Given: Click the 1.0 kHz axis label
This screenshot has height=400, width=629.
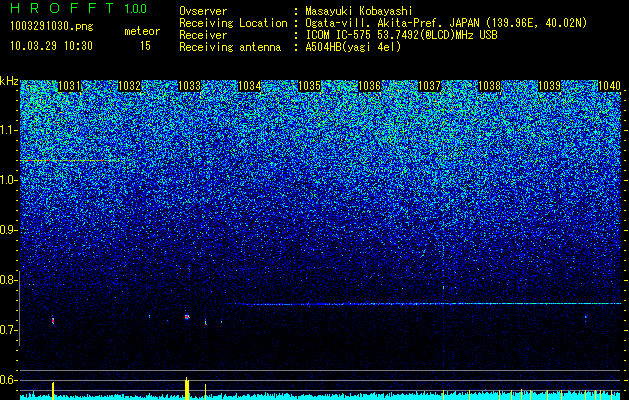Looking at the screenshot, I should [8, 180].
